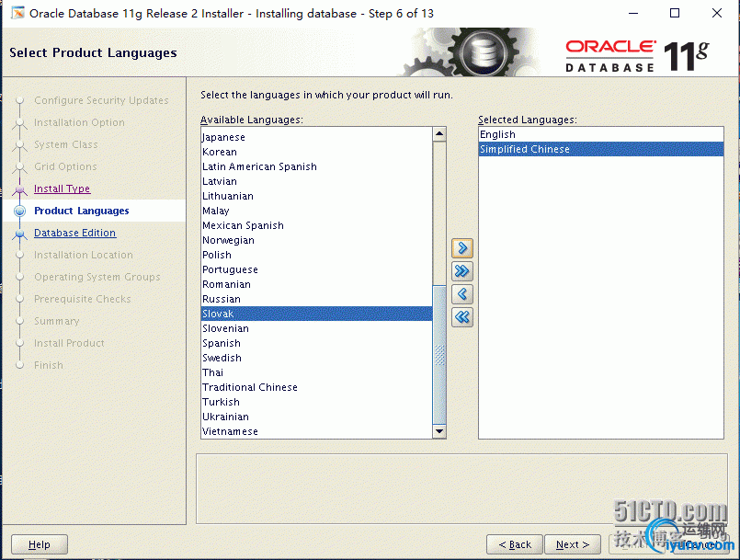Select Mexican Spanish language

pos(316,225)
